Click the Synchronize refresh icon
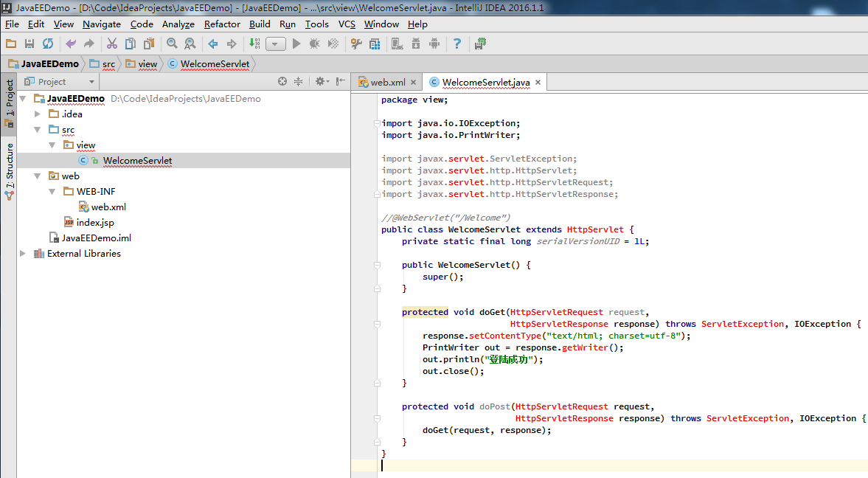The width and height of the screenshot is (868, 478). (48, 44)
